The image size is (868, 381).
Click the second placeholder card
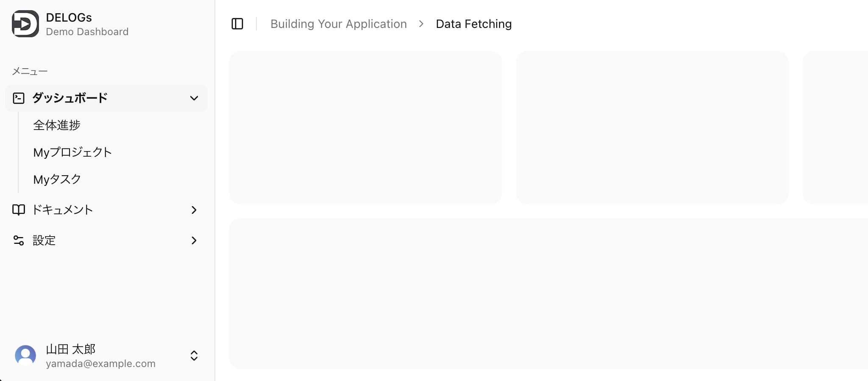coord(652,127)
